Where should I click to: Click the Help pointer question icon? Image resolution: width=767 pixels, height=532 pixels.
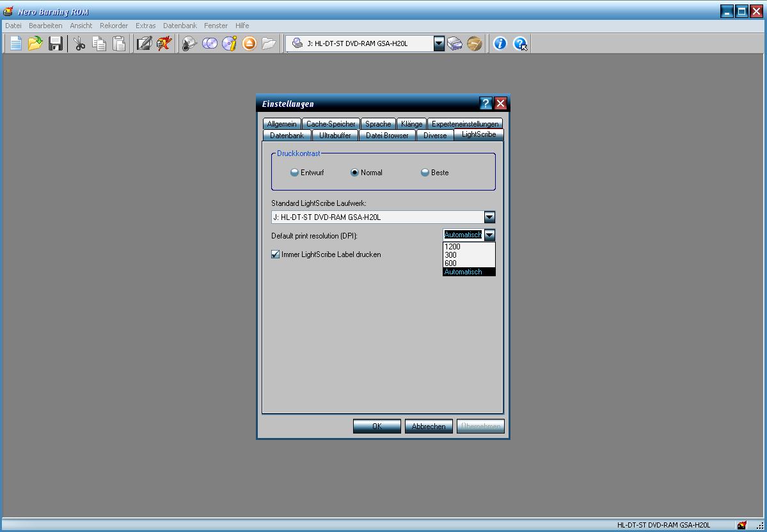click(520, 43)
